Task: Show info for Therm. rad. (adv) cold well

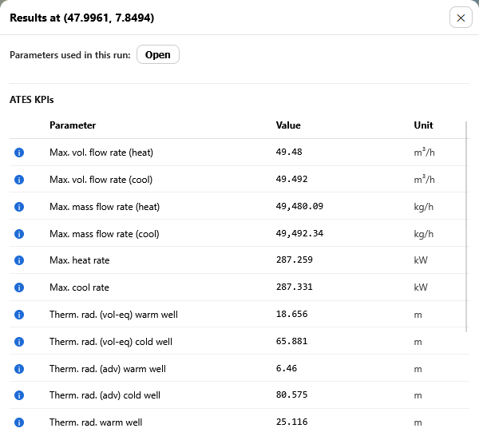Action: [x=19, y=395]
